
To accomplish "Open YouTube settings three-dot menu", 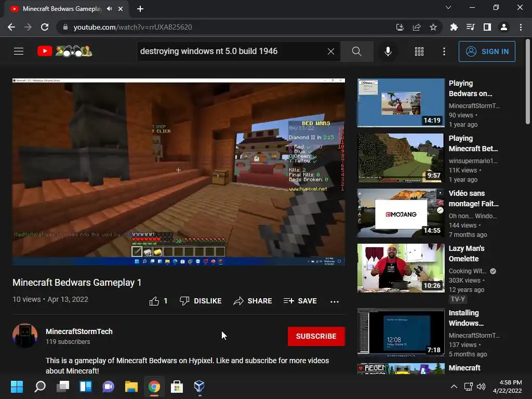I will [x=444, y=51].
